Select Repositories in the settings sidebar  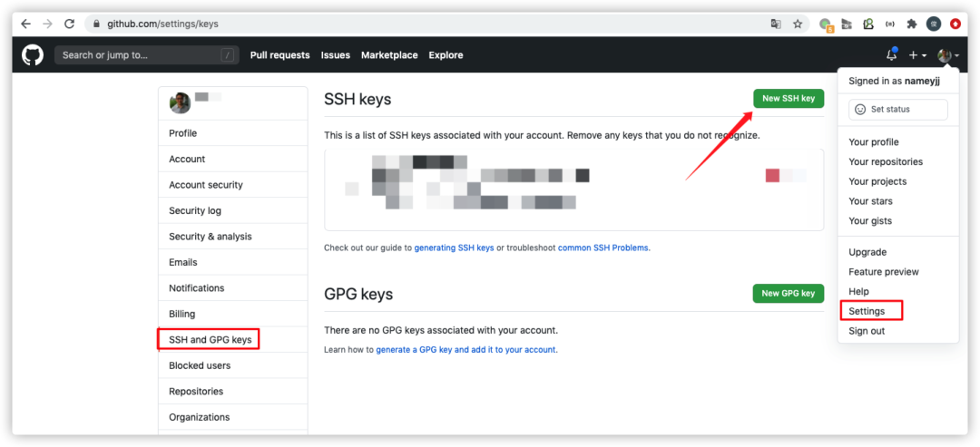pos(233,392)
